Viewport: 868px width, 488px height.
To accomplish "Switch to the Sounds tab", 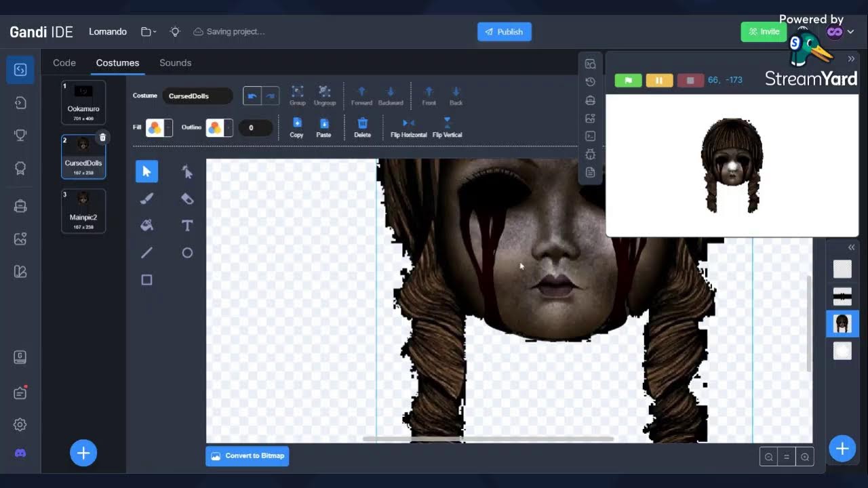I will 175,62.
